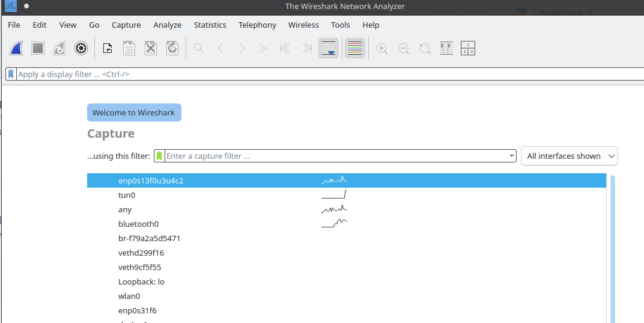Click the bluetooth0 traffic sparkline
644x323 pixels.
[335, 223]
